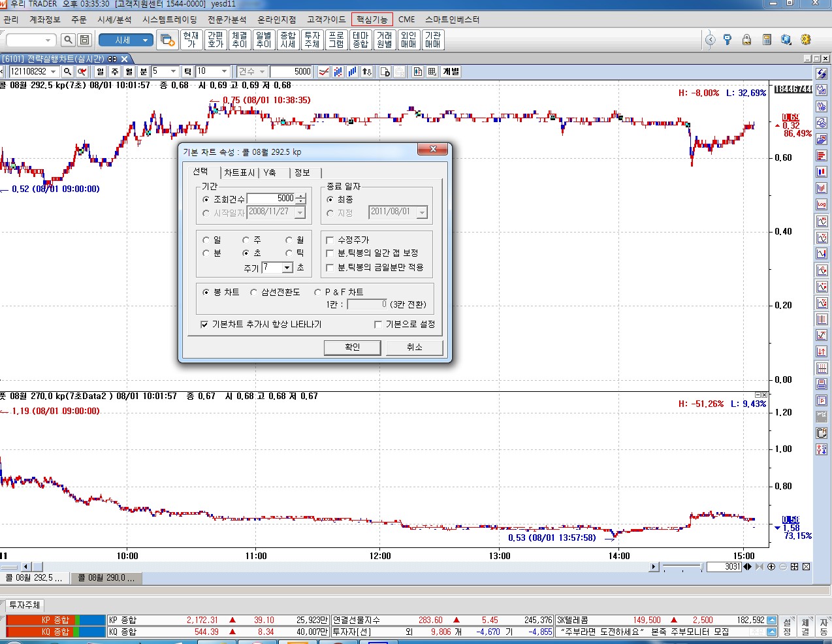Click the up-down arrows chart toolbar icon
832x644 pixels.
tap(367, 72)
